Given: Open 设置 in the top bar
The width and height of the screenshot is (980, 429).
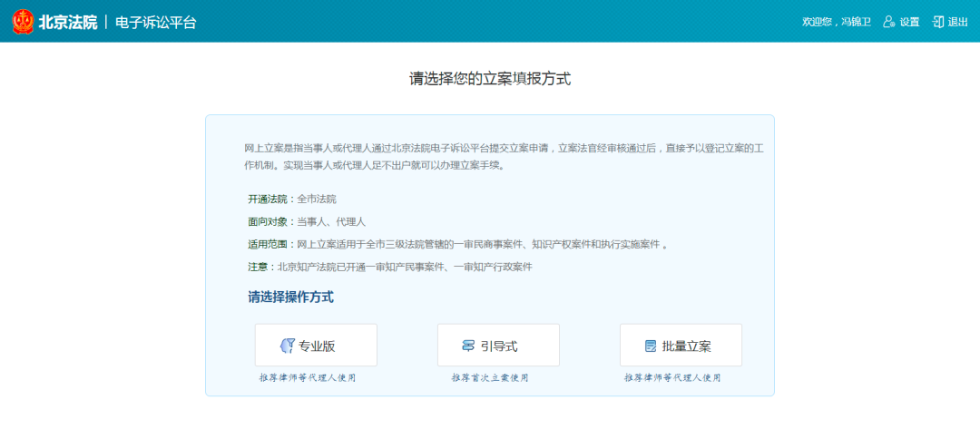Looking at the screenshot, I should pos(909,22).
